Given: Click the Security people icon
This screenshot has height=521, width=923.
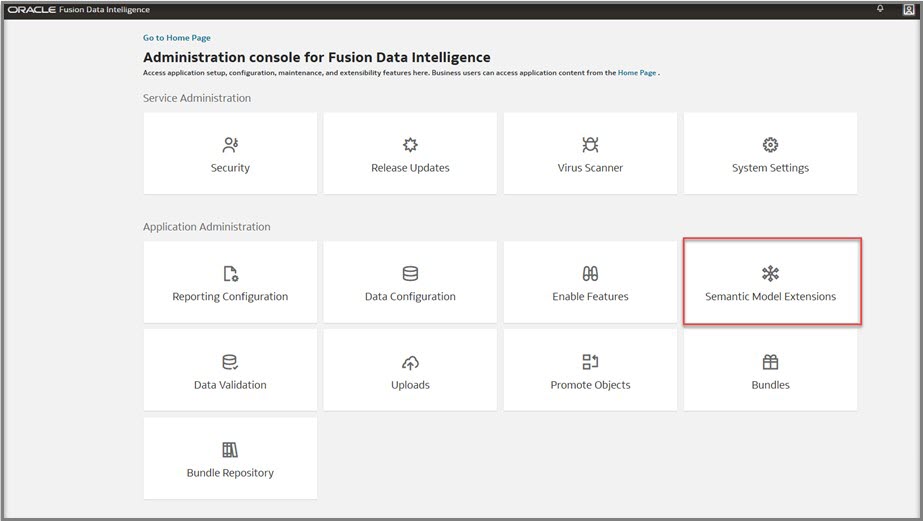Looking at the screenshot, I should coord(230,145).
